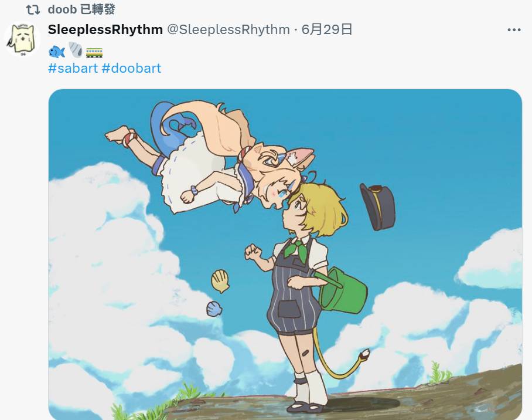Open the #sabart hashtag
The height and width of the screenshot is (420, 532).
click(x=73, y=68)
